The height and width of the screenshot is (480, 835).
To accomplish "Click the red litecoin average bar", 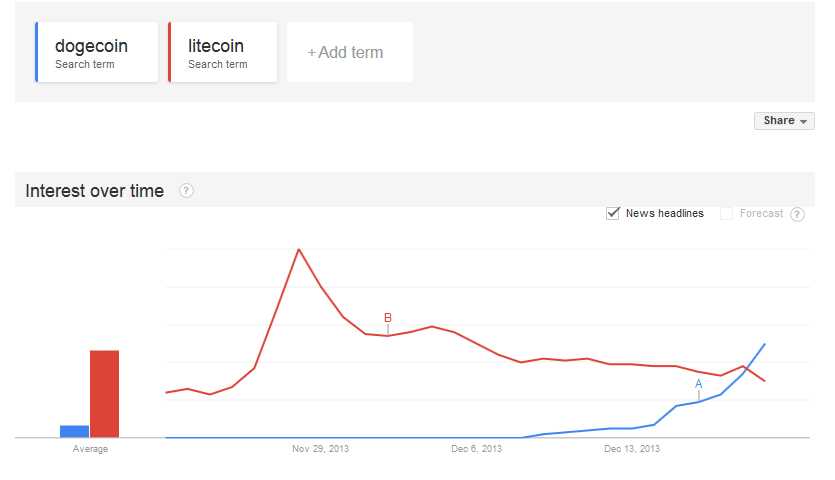I will click(x=104, y=394).
